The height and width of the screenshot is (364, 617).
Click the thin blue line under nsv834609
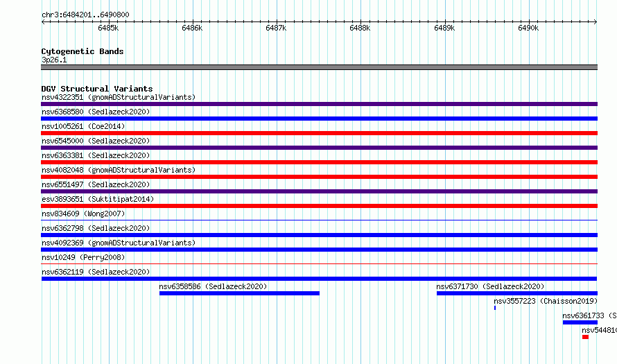click(319, 220)
